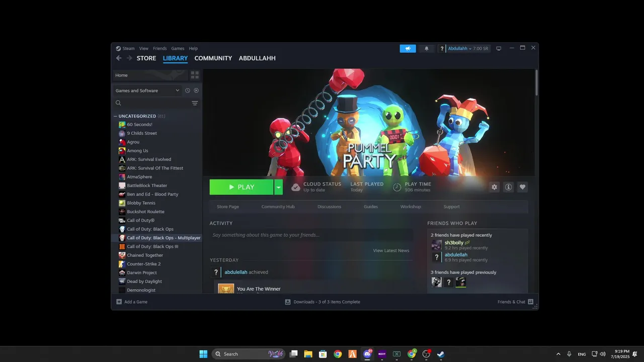Open the Friends menu
The width and height of the screenshot is (644, 362).
(159, 49)
